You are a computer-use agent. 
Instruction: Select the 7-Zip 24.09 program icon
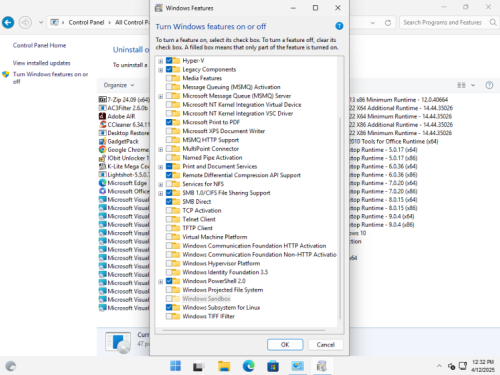click(103, 99)
